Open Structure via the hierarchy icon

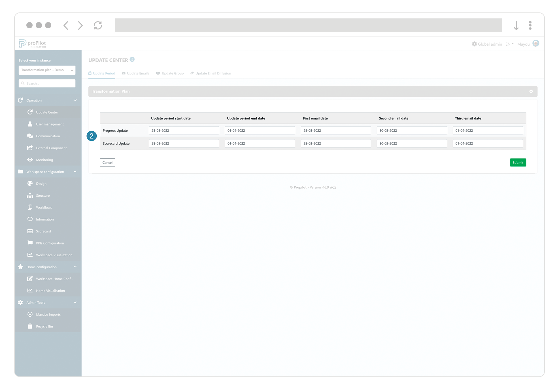[30, 195]
